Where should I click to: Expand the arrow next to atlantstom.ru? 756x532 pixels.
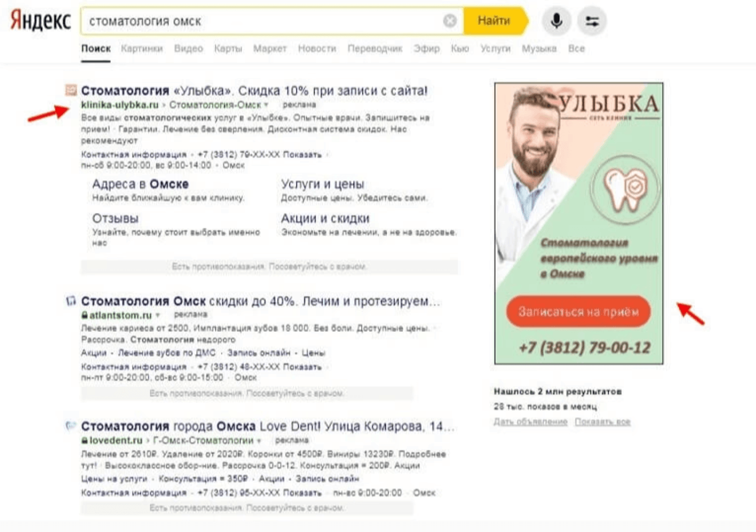click(x=158, y=315)
